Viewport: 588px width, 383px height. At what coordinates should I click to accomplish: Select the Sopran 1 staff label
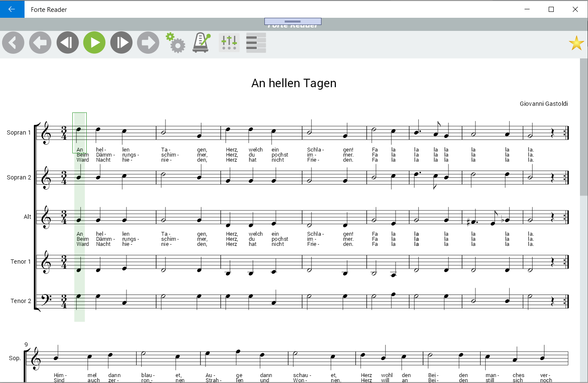(x=19, y=132)
